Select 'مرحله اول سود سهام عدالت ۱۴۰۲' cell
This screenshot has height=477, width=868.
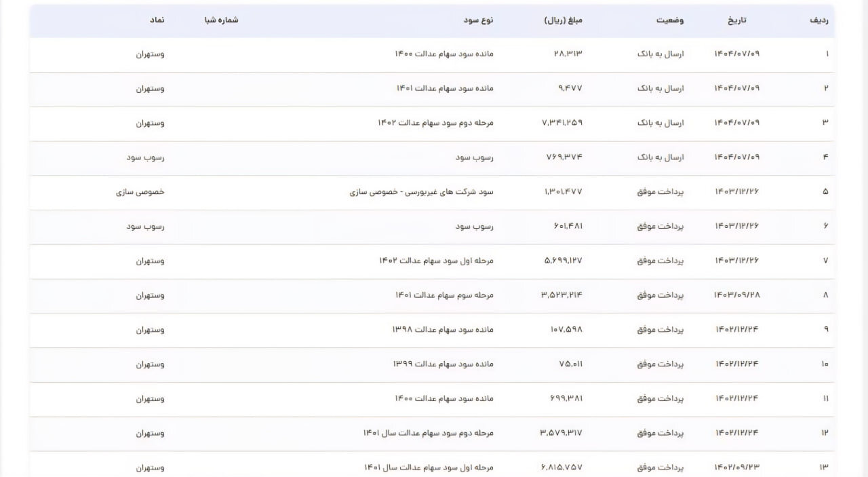coord(436,261)
